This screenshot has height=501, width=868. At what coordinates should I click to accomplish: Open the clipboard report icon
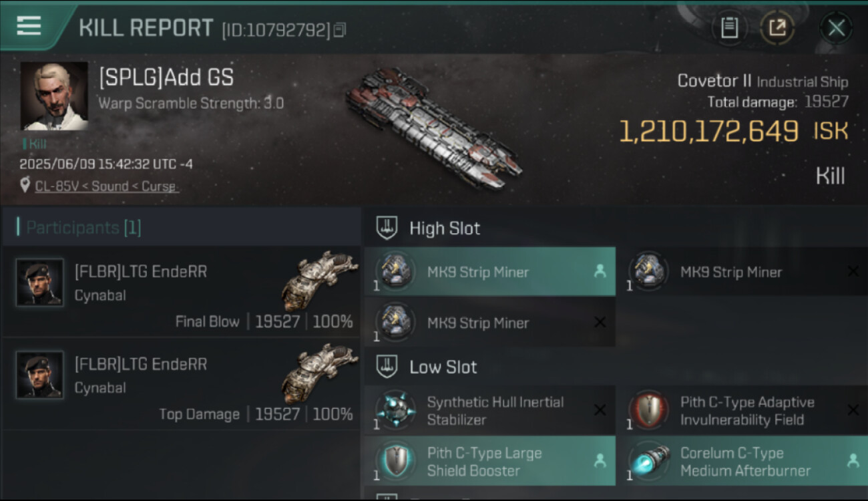click(x=729, y=28)
